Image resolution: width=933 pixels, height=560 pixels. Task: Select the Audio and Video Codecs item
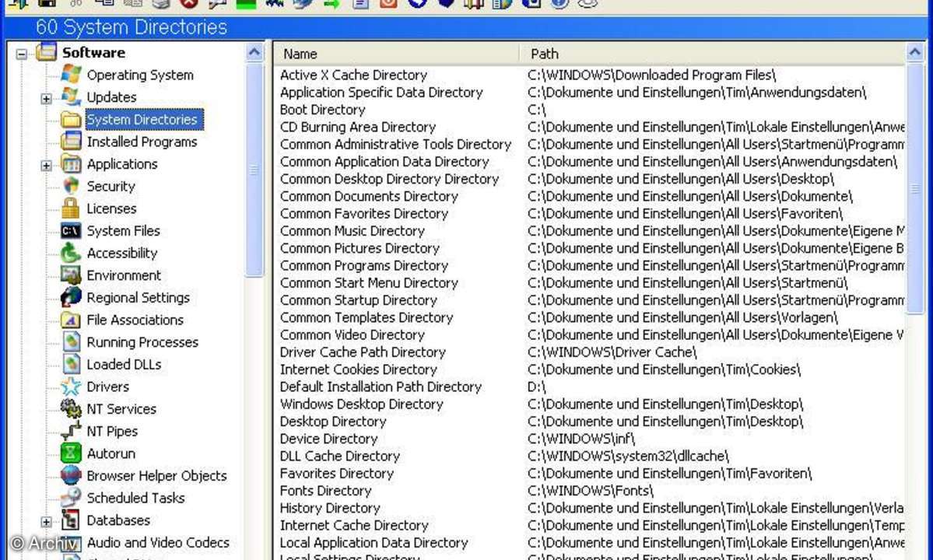(158, 543)
